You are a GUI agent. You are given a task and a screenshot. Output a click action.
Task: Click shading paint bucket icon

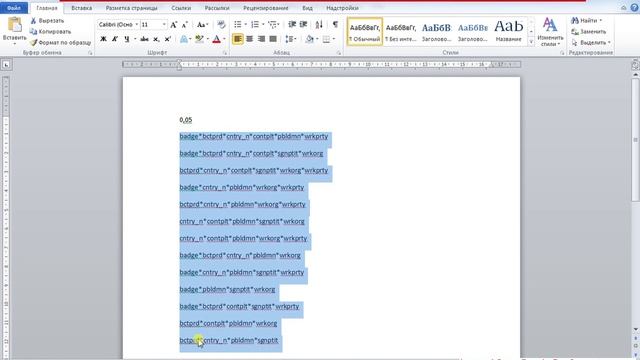[x=310, y=39]
